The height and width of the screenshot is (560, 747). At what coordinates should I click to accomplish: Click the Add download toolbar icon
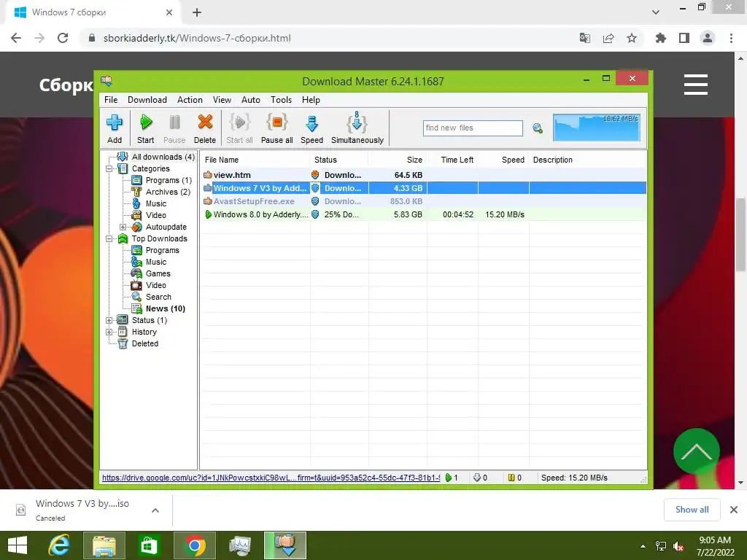click(x=115, y=128)
